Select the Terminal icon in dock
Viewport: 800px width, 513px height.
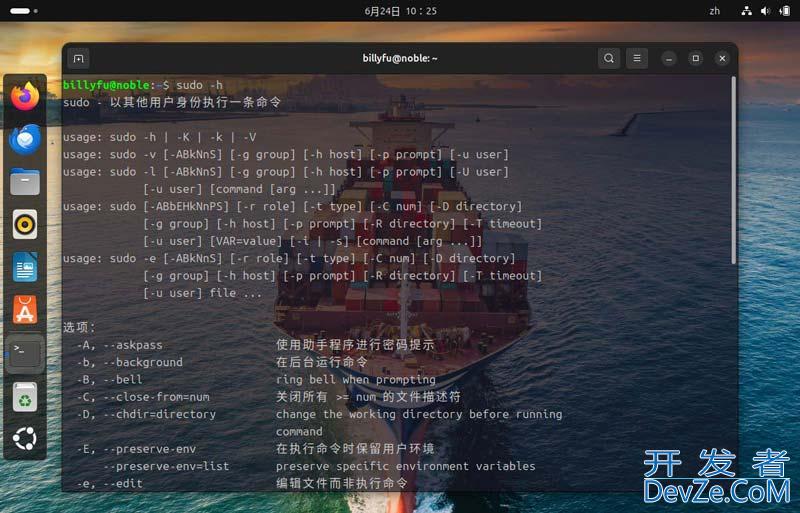coord(25,353)
